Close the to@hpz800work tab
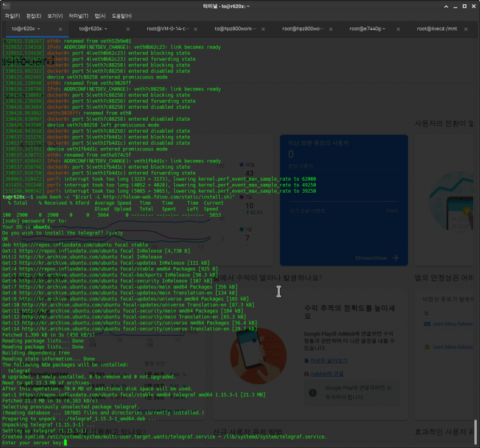 (263, 29)
